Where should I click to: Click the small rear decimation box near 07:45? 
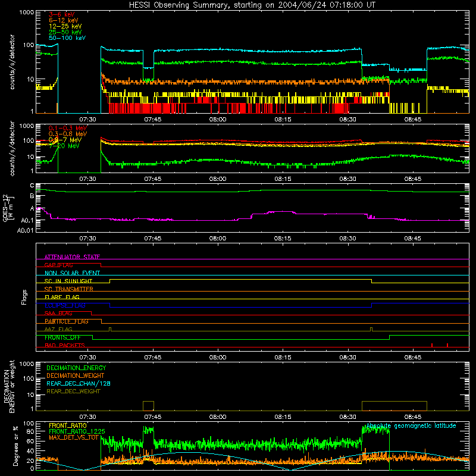(148, 406)
